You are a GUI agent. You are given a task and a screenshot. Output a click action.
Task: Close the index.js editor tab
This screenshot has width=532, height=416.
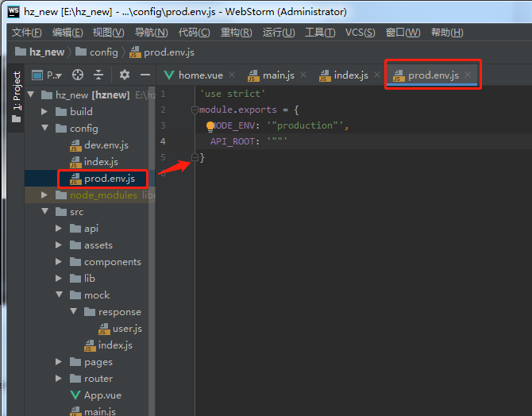pyautogui.click(x=377, y=75)
